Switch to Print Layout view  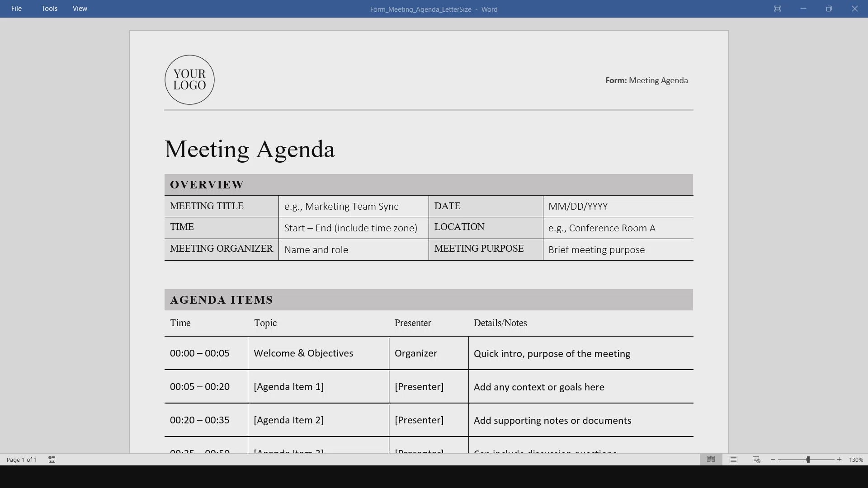pyautogui.click(x=733, y=460)
